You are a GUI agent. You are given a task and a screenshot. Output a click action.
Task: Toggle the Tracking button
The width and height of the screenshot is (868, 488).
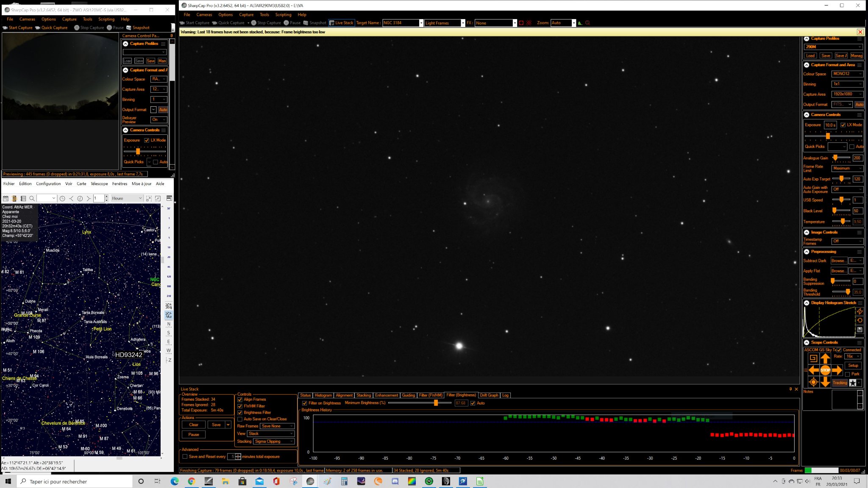click(x=840, y=383)
